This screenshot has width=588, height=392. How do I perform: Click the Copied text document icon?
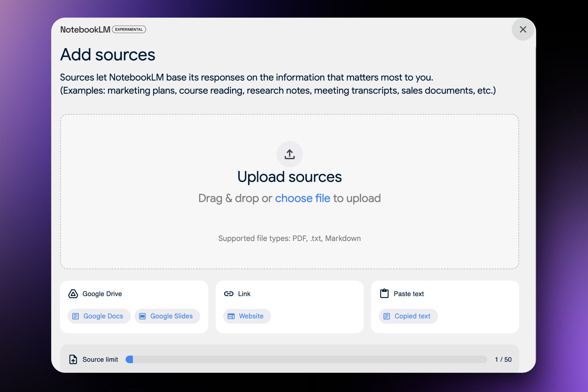click(x=386, y=316)
